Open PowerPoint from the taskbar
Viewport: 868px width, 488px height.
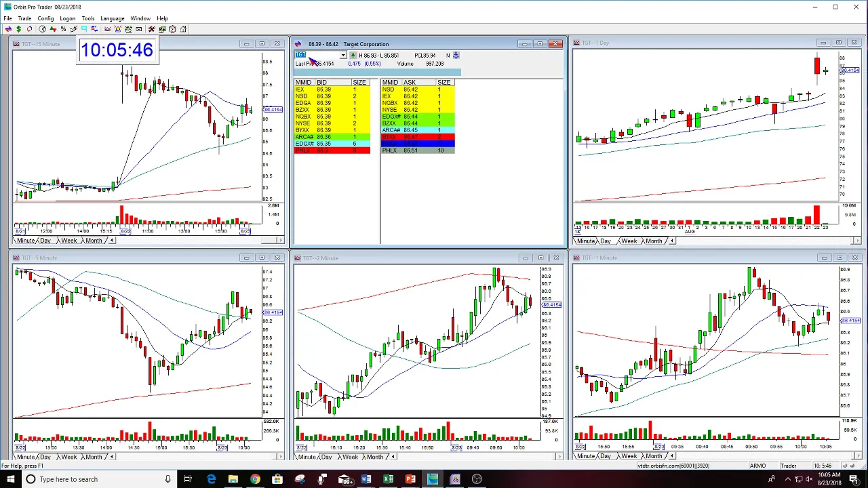[411, 479]
